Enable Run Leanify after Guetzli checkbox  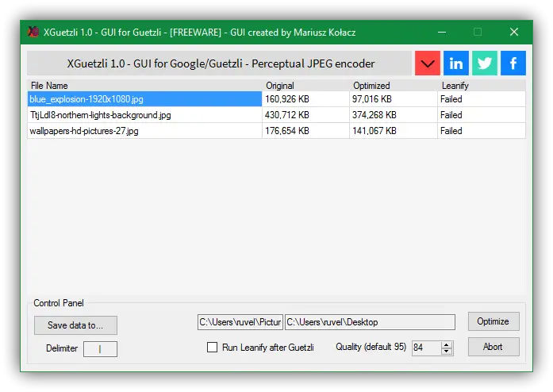pyautogui.click(x=212, y=348)
